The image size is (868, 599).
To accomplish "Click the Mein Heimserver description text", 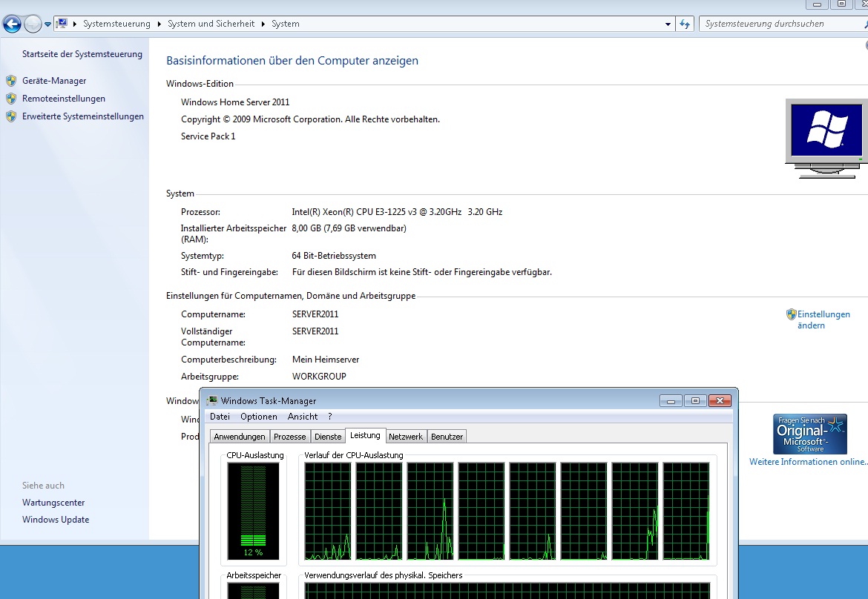I will tap(326, 360).
